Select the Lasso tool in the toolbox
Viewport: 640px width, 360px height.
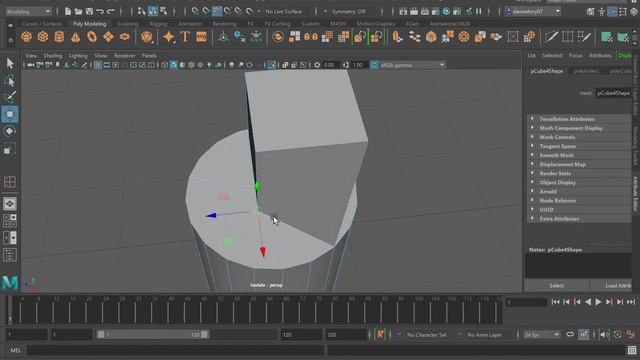point(10,80)
